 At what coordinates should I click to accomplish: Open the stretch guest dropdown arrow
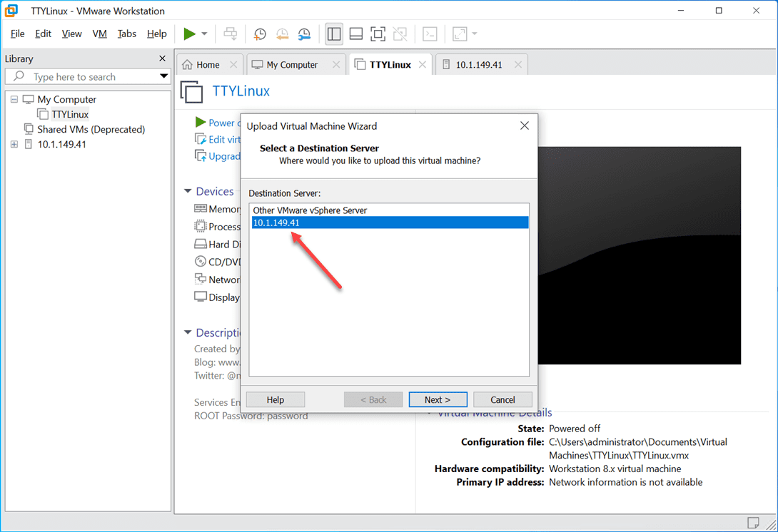pyautogui.click(x=475, y=34)
